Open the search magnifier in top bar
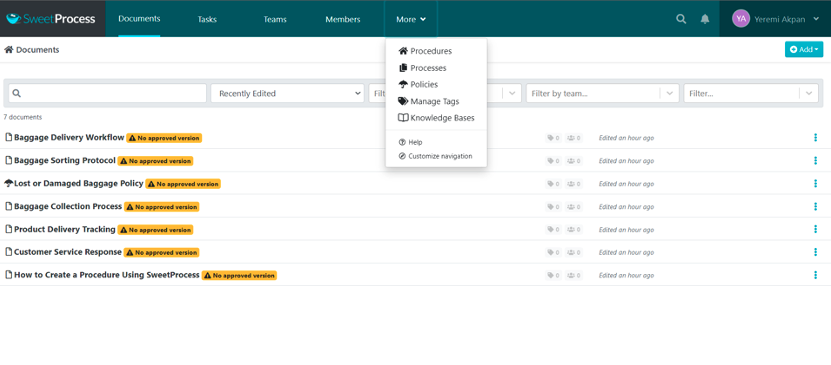Viewport: 831px width, 365px height. click(x=681, y=19)
